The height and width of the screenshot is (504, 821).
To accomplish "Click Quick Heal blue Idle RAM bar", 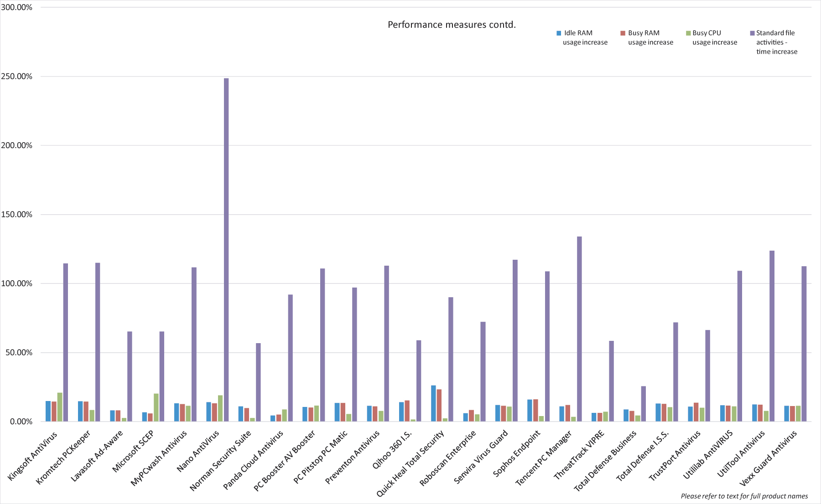I will [x=433, y=403].
